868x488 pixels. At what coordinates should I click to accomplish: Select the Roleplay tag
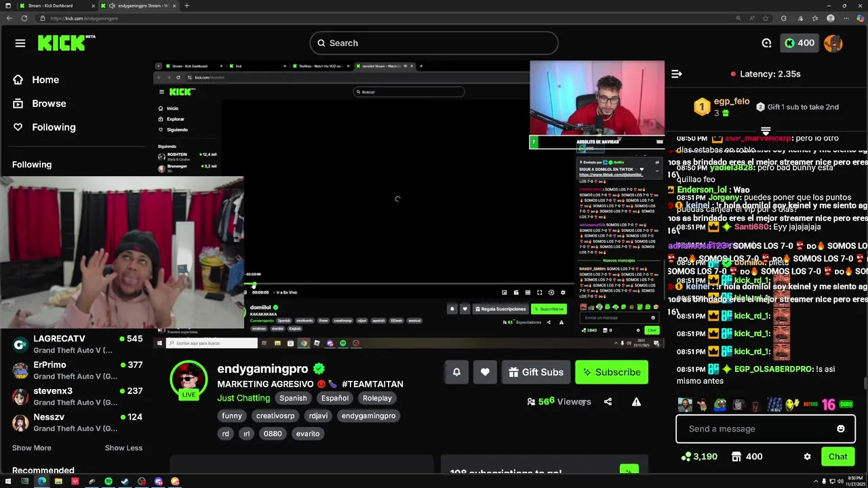377,398
